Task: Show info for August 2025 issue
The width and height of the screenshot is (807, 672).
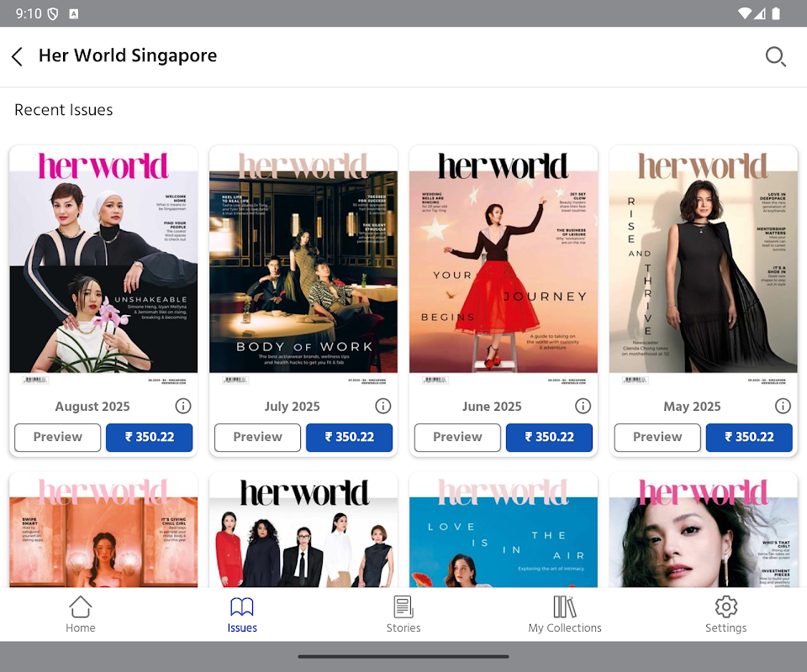Action: 182,407
